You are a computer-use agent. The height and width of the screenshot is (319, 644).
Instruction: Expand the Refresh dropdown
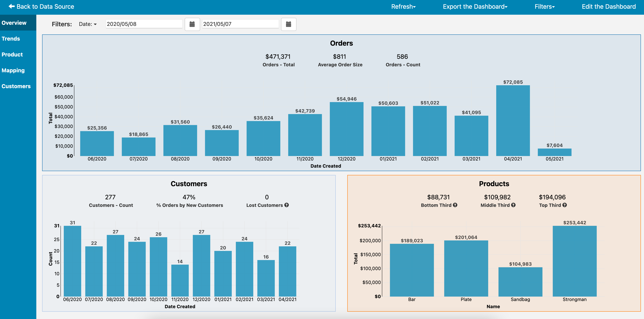403,7
